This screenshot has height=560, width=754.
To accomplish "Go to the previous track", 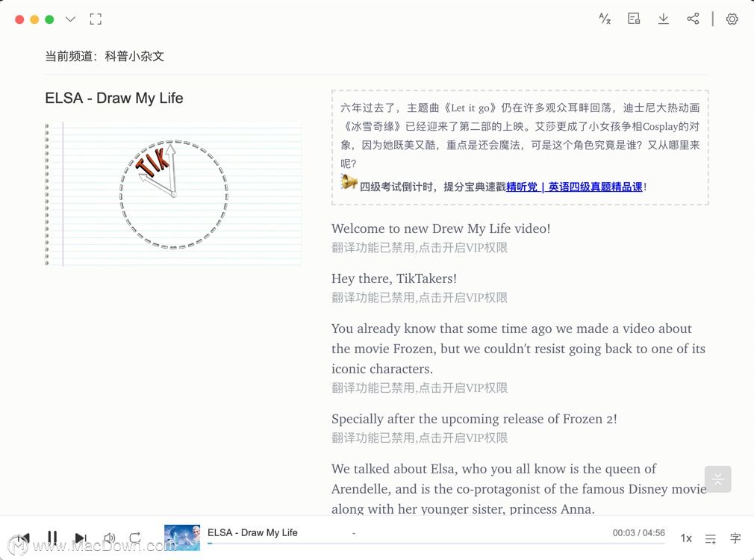I will (23, 538).
